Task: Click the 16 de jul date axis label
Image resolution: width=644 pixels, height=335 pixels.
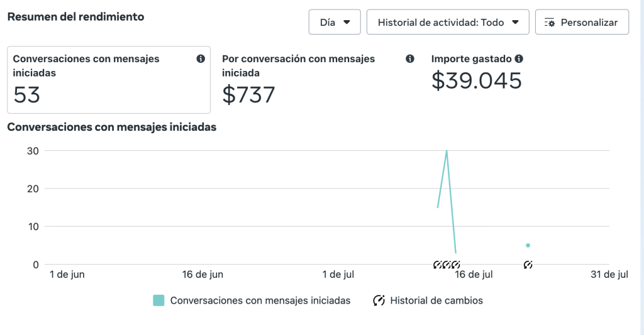Action: [x=472, y=275]
